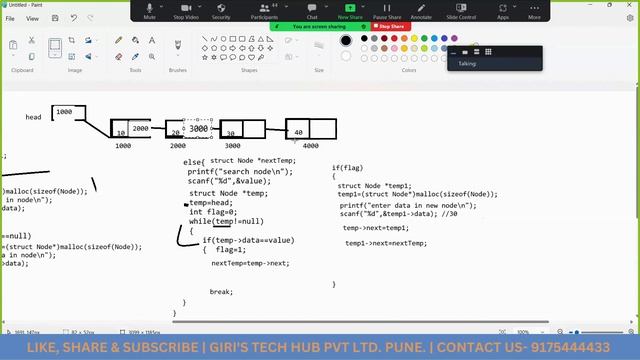This screenshot has width=640, height=360.
Task: Click Annotate in the Zoom toolbar
Action: 421,11
